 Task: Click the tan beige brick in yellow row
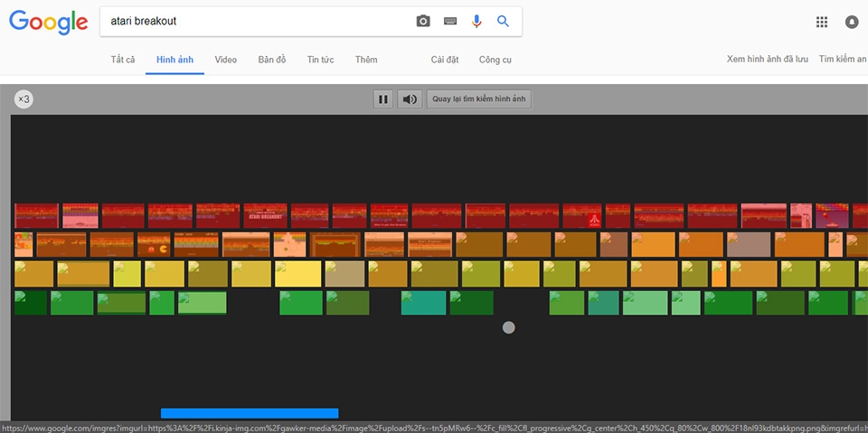point(344,274)
